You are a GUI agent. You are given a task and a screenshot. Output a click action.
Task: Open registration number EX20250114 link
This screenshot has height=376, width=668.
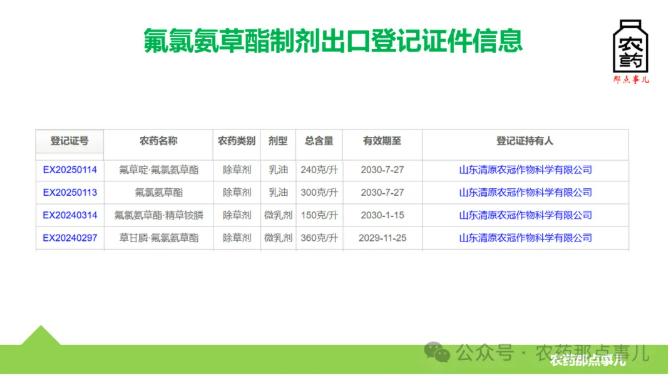coord(70,170)
